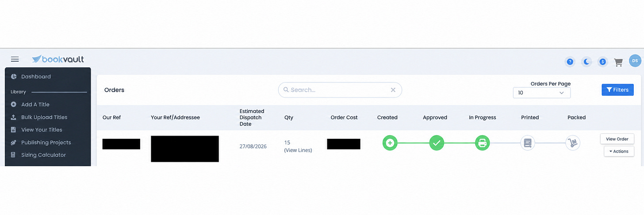Open the shopping cart
644x215 pixels.
tap(618, 62)
